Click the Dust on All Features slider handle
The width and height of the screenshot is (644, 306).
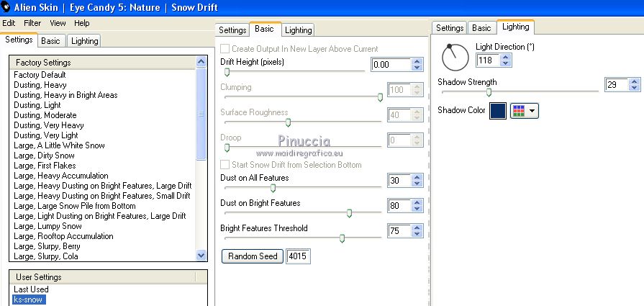click(x=273, y=189)
